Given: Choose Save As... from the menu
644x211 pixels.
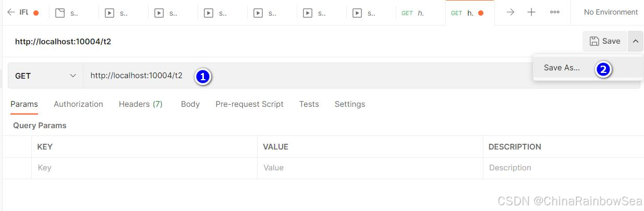Looking at the screenshot, I should pos(562,68).
